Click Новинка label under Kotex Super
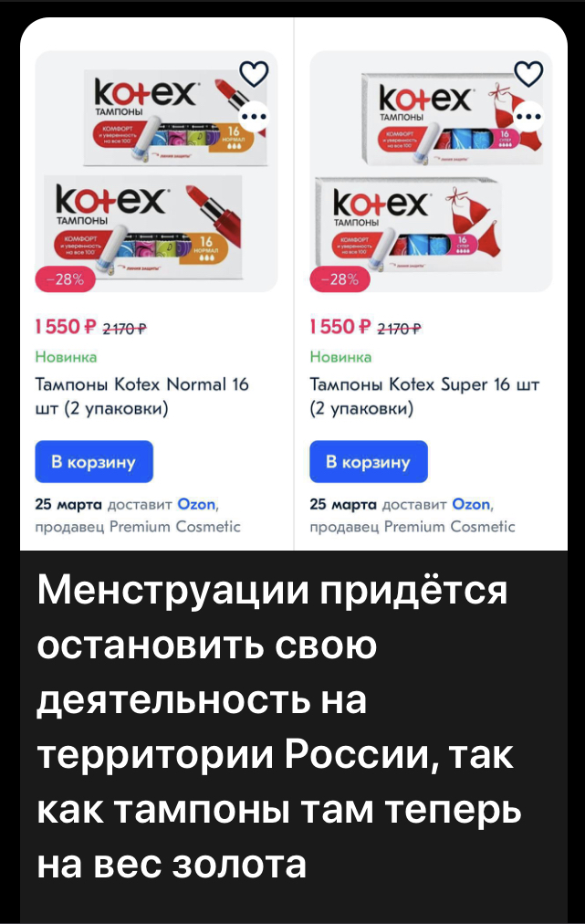The height and width of the screenshot is (924, 585). tap(340, 357)
